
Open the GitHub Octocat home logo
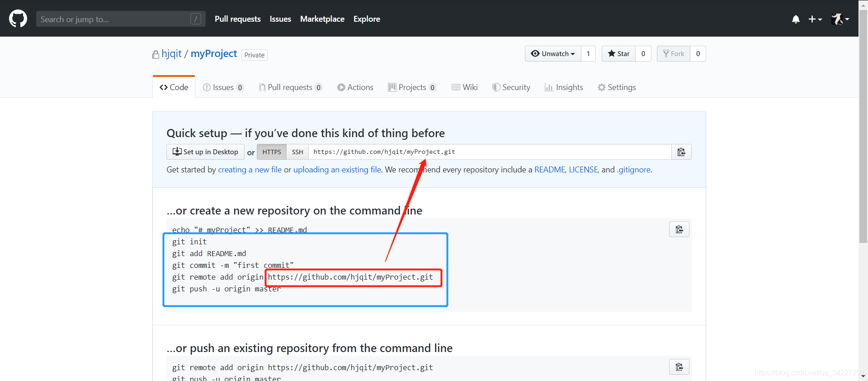click(18, 19)
